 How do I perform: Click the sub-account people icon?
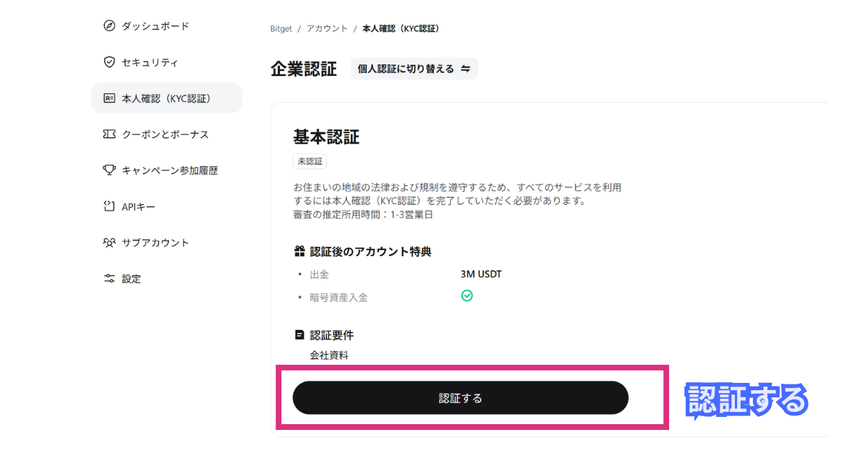[109, 242]
